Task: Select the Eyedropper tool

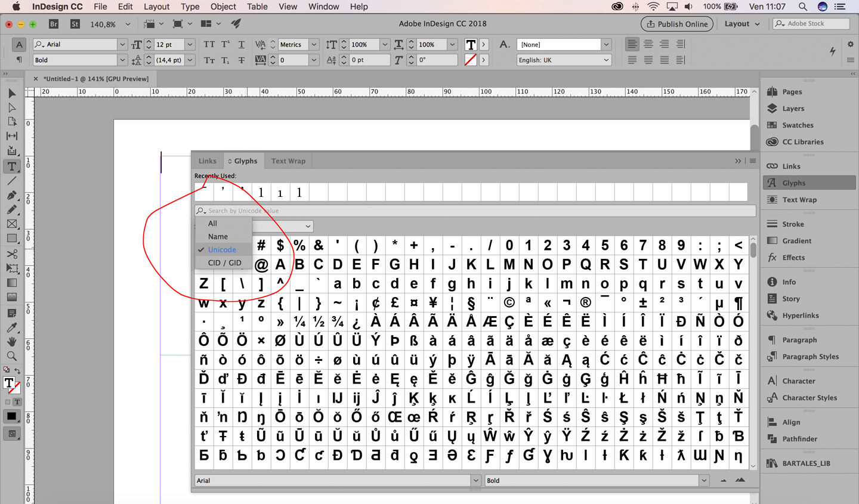Action: (11, 326)
